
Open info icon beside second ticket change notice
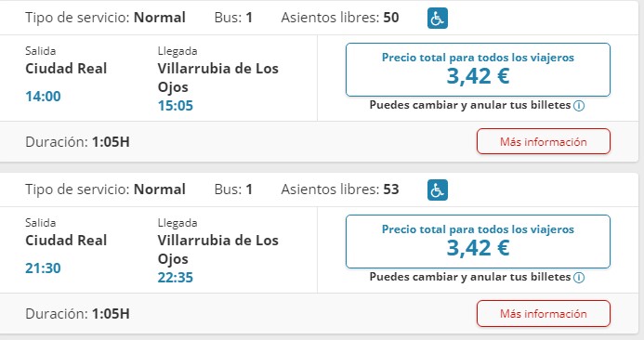click(579, 278)
